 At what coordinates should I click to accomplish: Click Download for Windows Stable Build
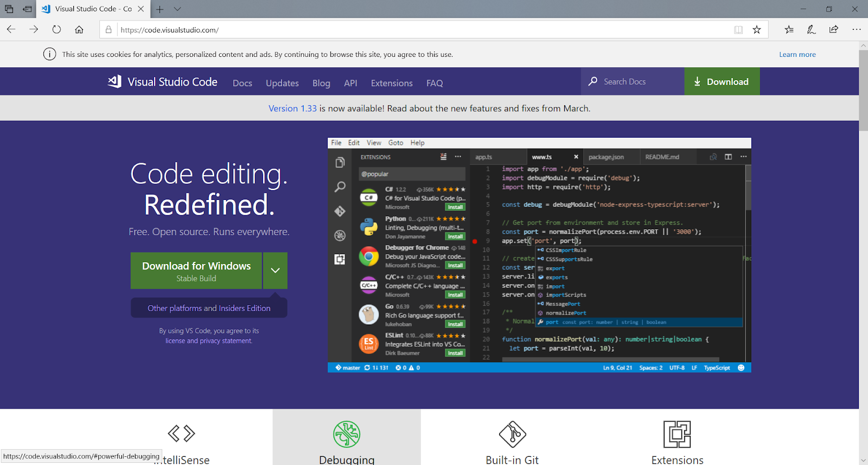coord(196,270)
